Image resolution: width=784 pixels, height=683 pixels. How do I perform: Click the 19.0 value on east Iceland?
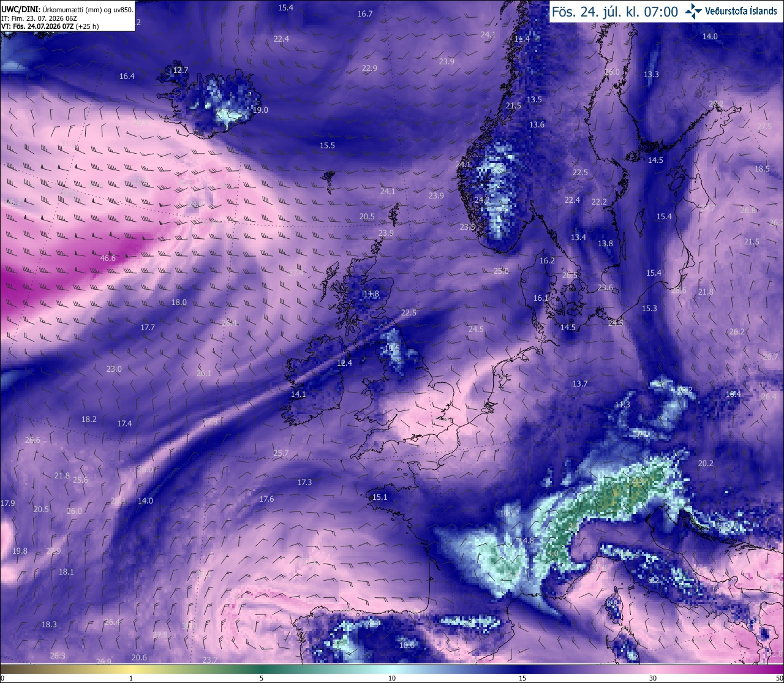260,110
